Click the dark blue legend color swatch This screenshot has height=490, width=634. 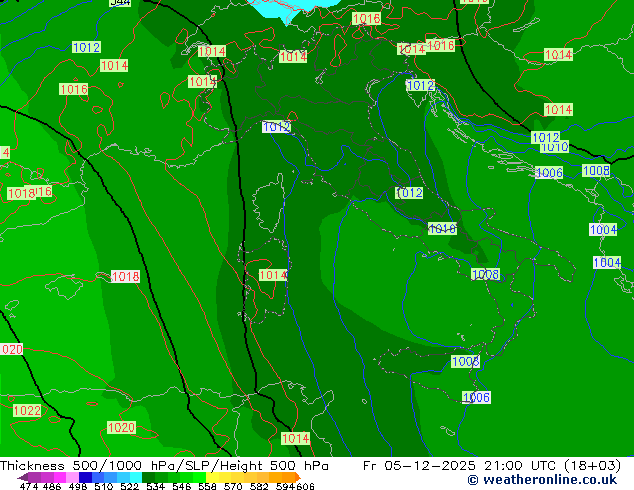tap(85, 477)
